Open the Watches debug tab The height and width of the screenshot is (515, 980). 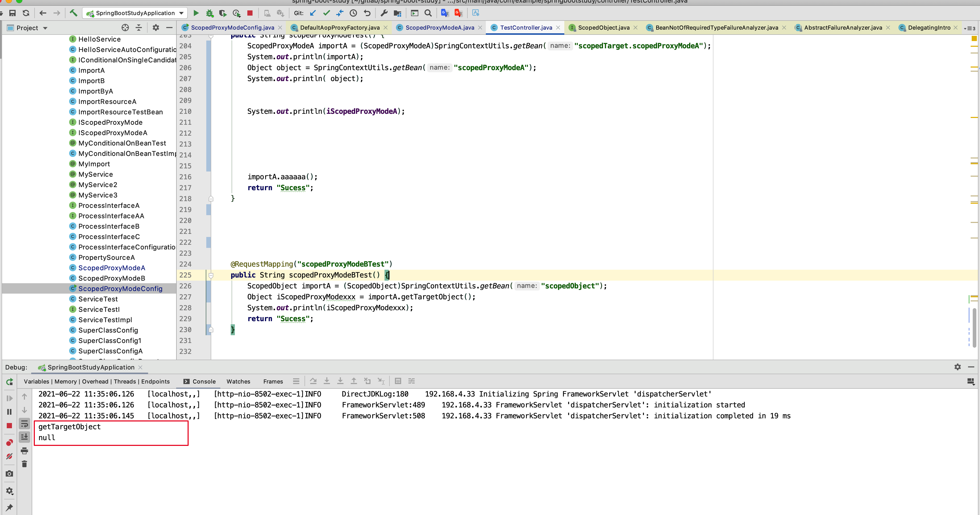pos(238,381)
